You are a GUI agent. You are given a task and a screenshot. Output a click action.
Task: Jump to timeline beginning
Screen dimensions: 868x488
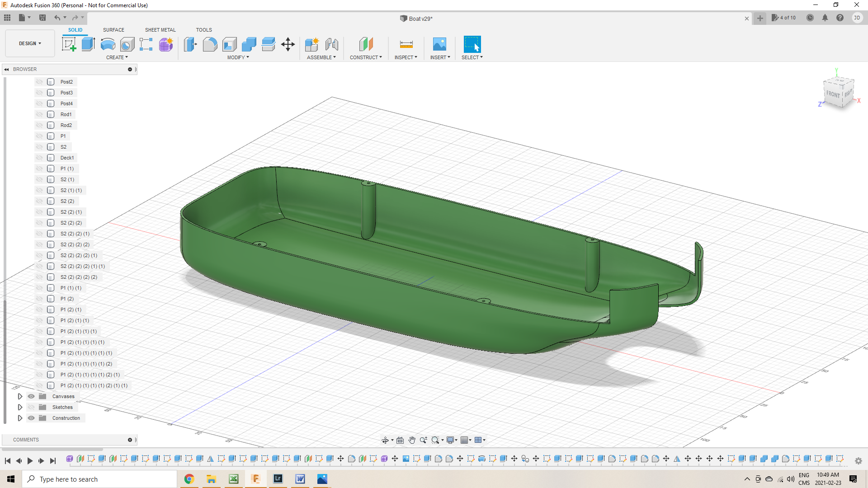pos(8,461)
